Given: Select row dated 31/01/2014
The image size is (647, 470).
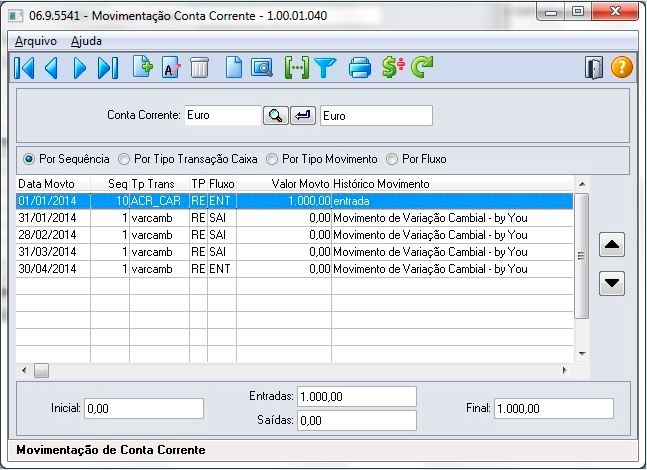Looking at the screenshot, I should click(295, 218).
